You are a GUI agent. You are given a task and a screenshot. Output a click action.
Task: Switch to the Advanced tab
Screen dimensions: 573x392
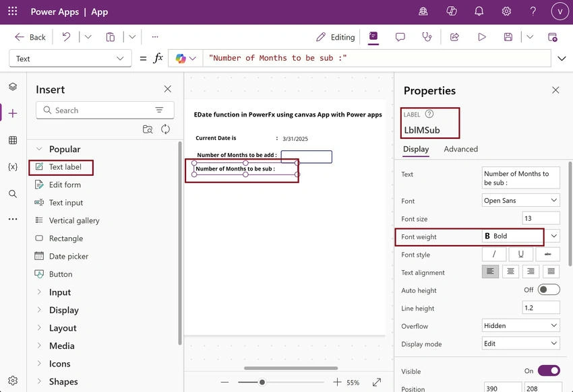[x=461, y=149]
